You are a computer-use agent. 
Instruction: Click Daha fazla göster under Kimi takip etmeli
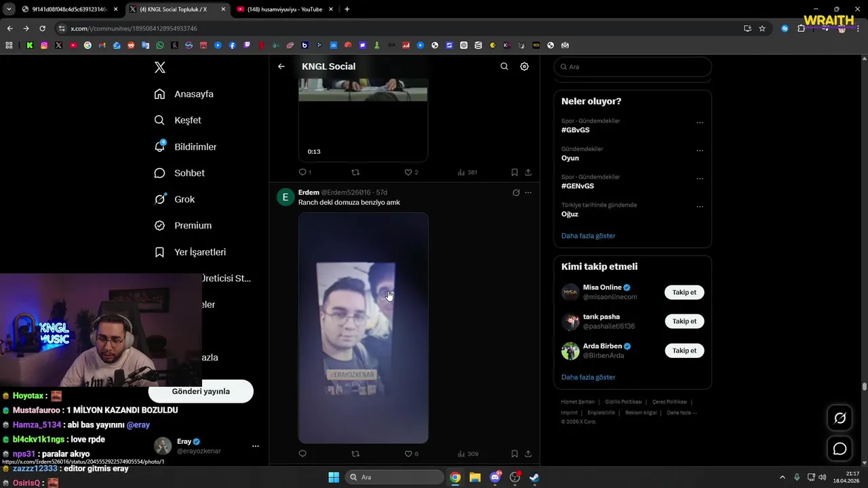pyautogui.click(x=588, y=377)
